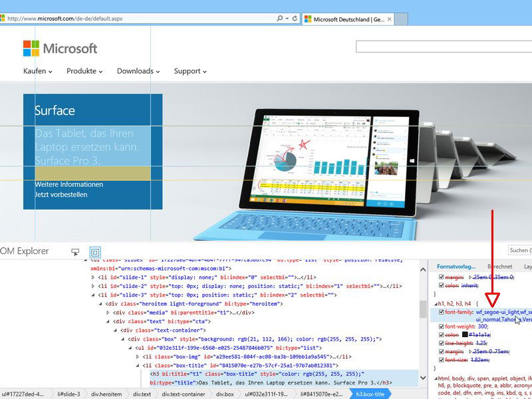Collapse the ul id 032e311f node
The height and width of the screenshot is (399, 532).
pos(130,348)
